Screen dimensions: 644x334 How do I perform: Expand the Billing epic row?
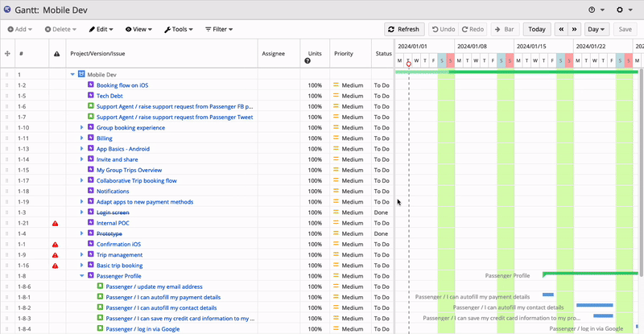(81, 138)
